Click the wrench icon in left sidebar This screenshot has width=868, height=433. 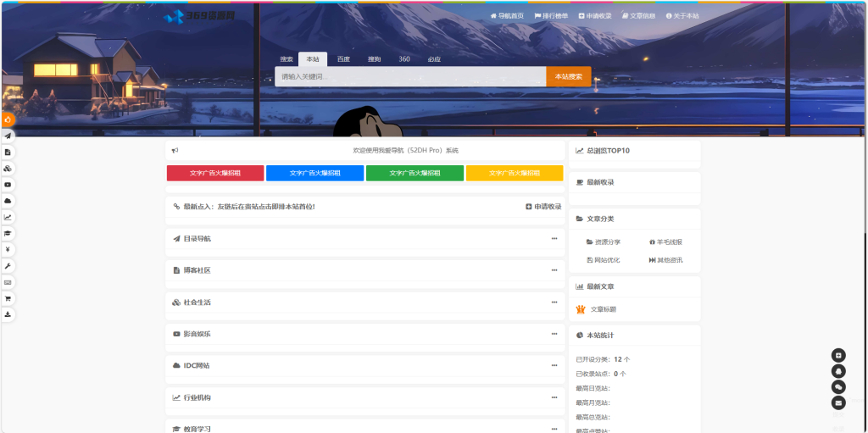pos(8,266)
